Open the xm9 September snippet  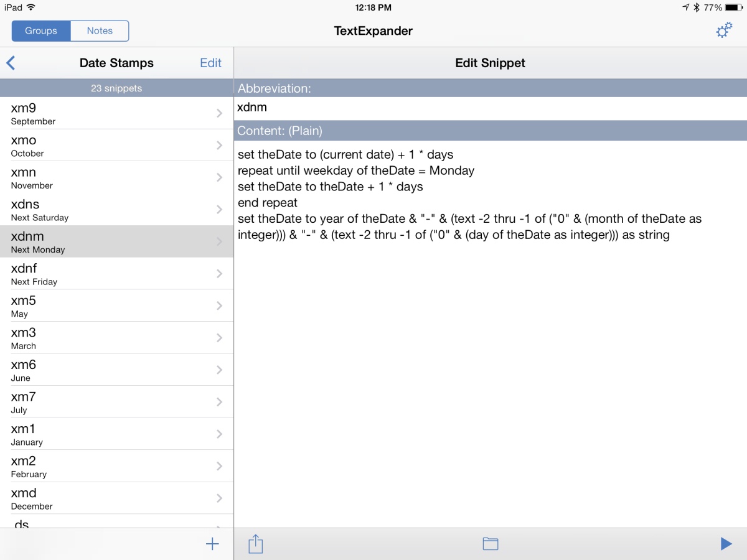point(117,113)
